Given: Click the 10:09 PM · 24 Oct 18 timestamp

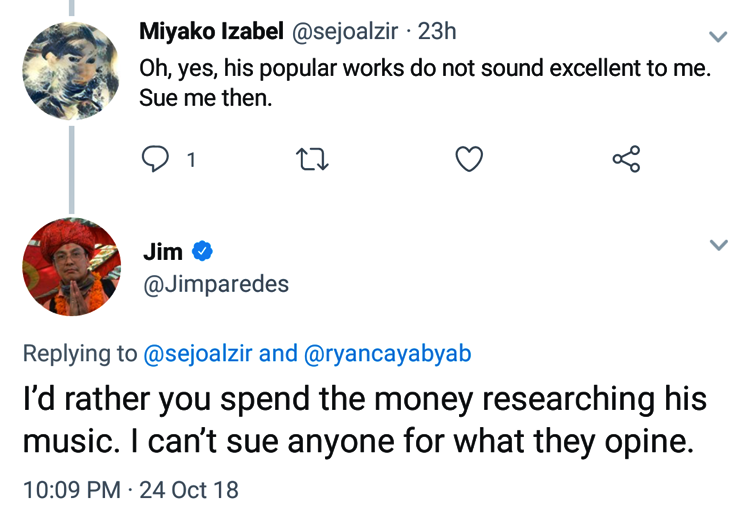Looking at the screenshot, I should [x=130, y=490].
